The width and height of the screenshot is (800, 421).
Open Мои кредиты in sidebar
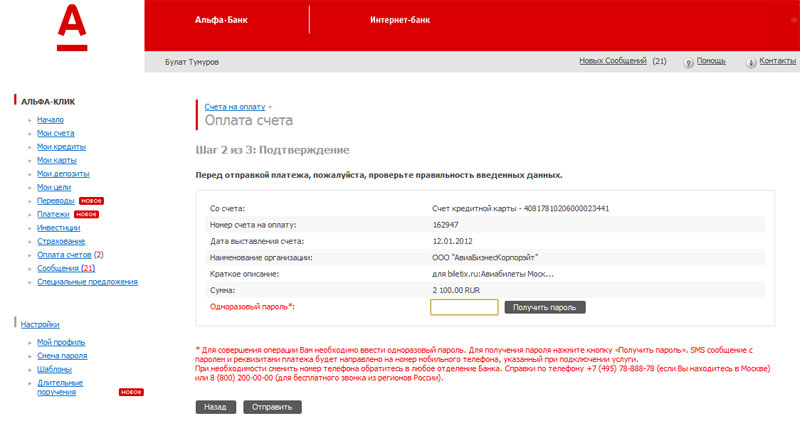click(x=61, y=147)
